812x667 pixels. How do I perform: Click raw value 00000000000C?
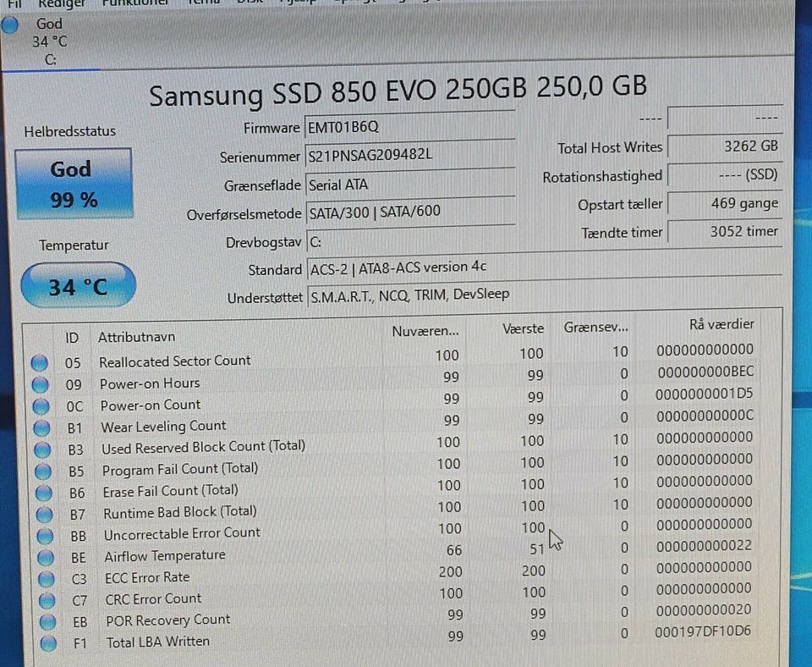[705, 416]
